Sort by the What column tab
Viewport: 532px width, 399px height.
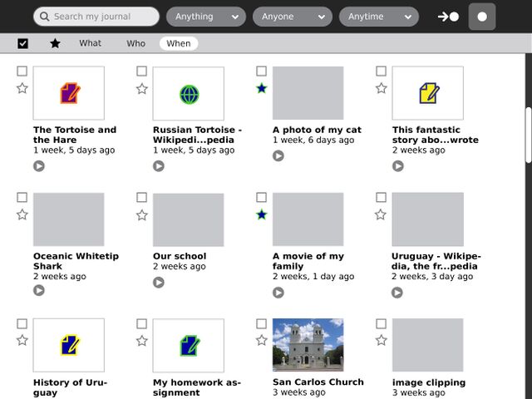click(91, 43)
